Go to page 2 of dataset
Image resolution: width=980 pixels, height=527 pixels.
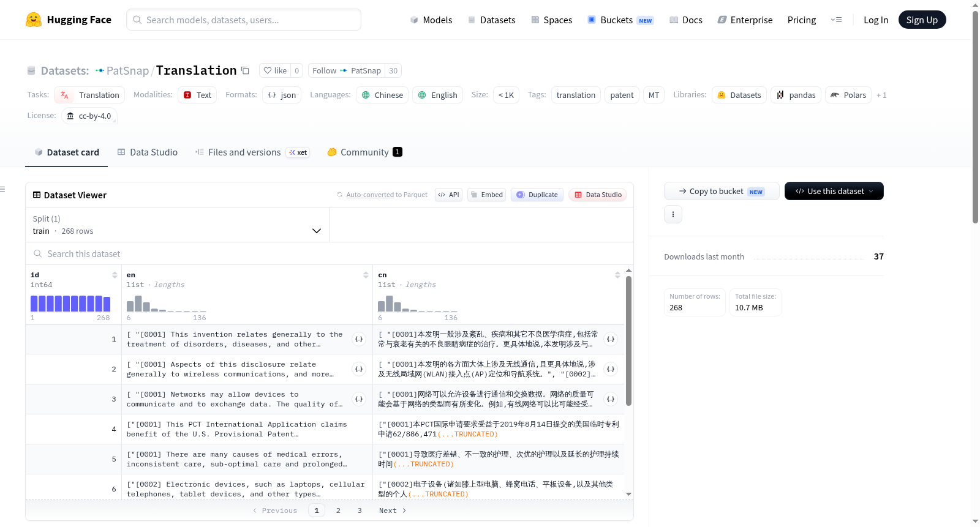pos(338,510)
